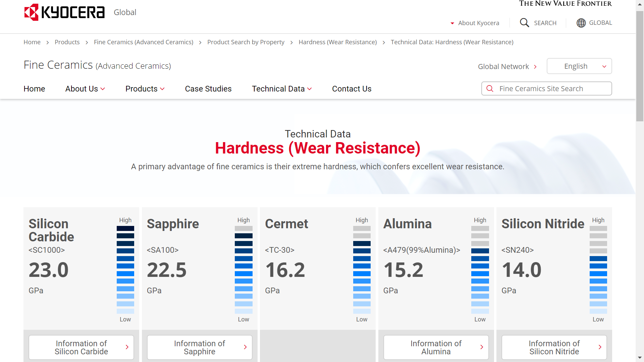Go to Product Search by Property breadcrumb

pyautogui.click(x=246, y=42)
